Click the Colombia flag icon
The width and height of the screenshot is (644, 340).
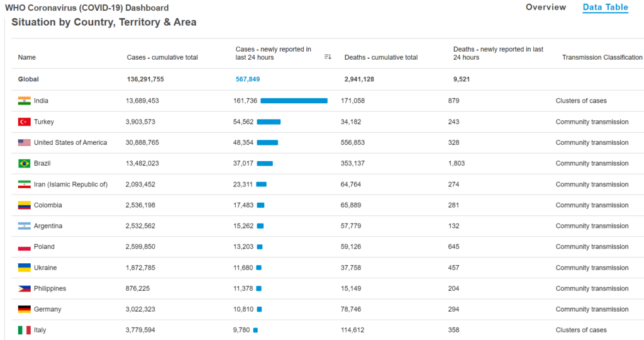point(25,205)
